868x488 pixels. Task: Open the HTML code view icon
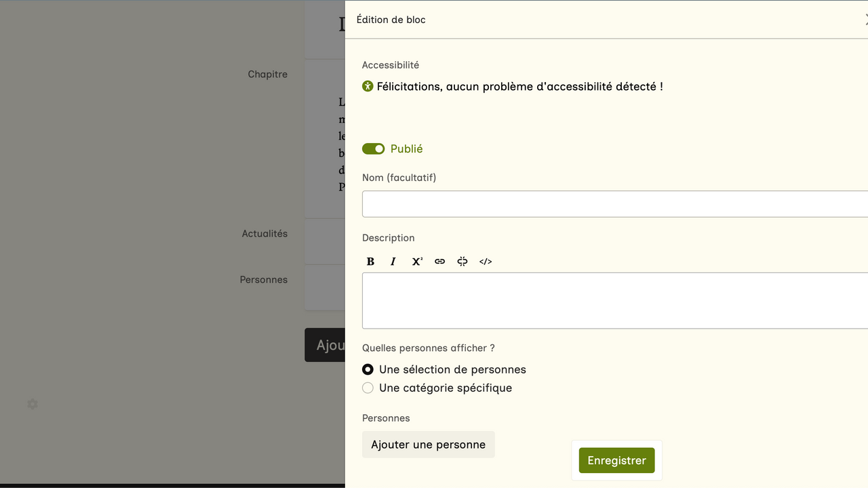coord(486,262)
